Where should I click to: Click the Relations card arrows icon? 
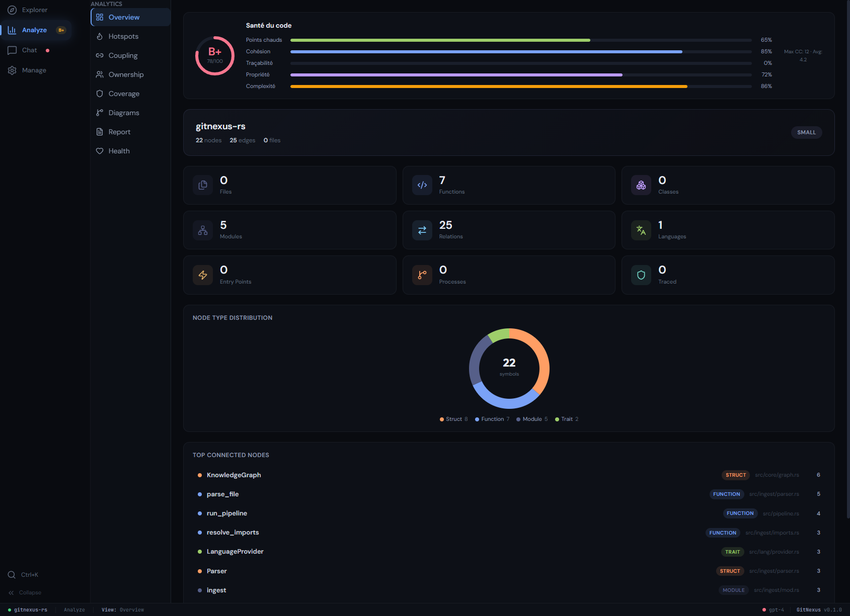[x=422, y=230]
